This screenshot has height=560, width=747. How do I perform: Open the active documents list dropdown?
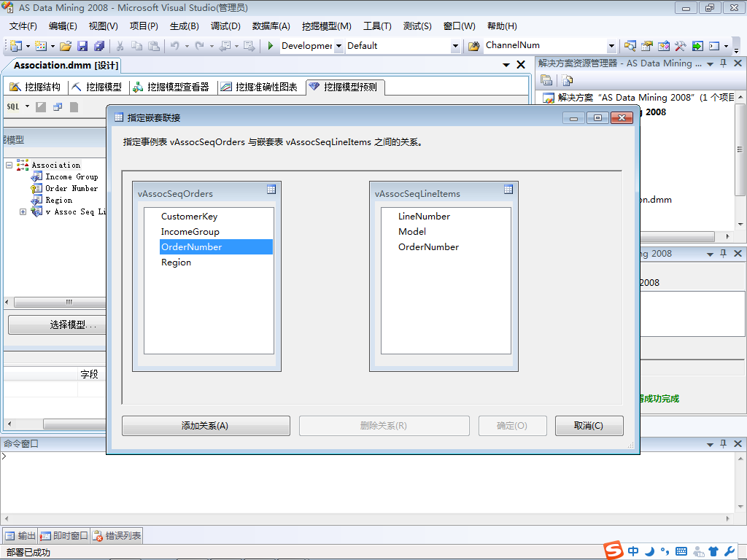point(506,65)
